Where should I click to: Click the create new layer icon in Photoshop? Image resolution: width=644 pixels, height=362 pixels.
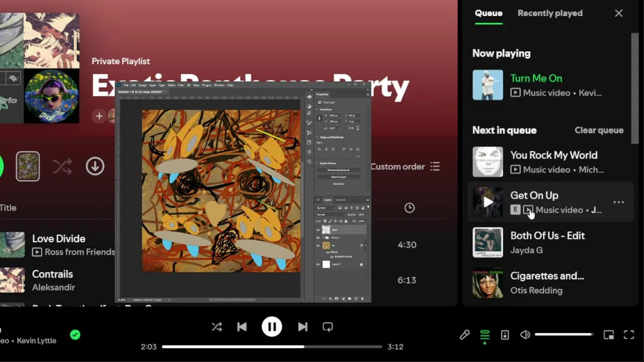[x=356, y=299]
